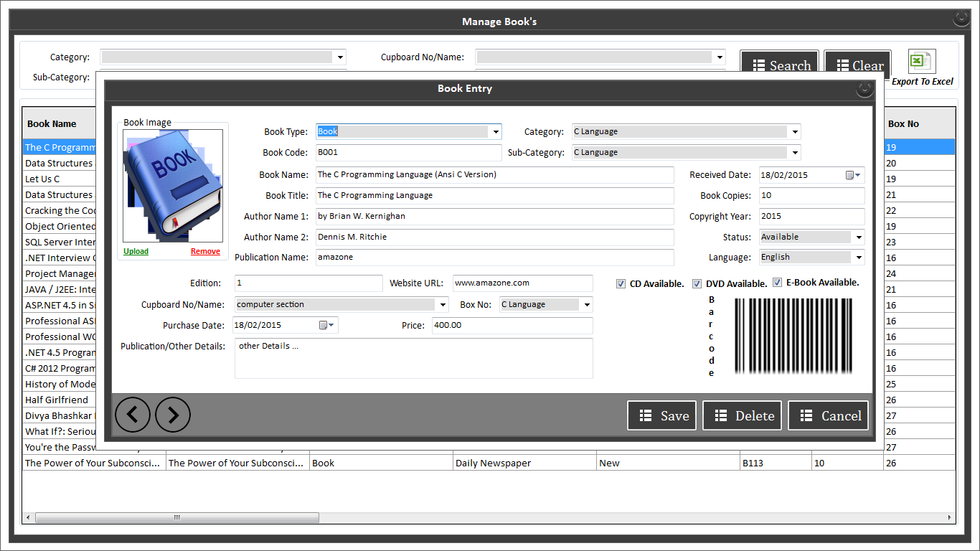Screen dimensions: 980x551
Task: Click the Author Name 2 field
Action: click(495, 237)
